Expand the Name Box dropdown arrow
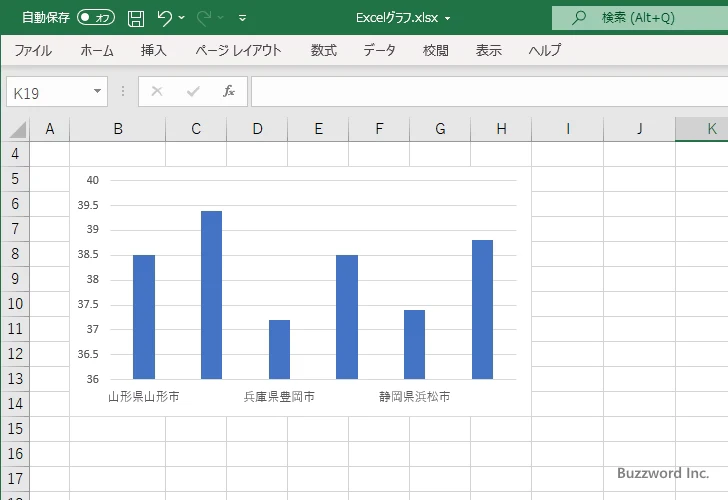The height and width of the screenshot is (500, 728). pos(98,91)
